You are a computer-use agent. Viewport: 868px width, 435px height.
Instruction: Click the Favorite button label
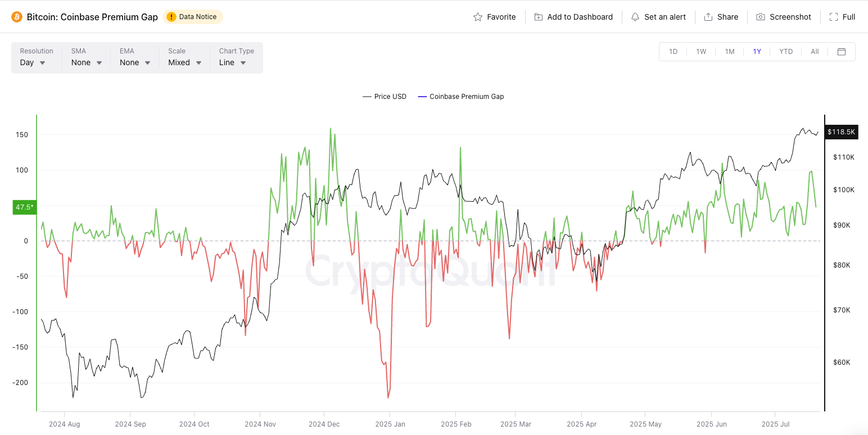(501, 17)
